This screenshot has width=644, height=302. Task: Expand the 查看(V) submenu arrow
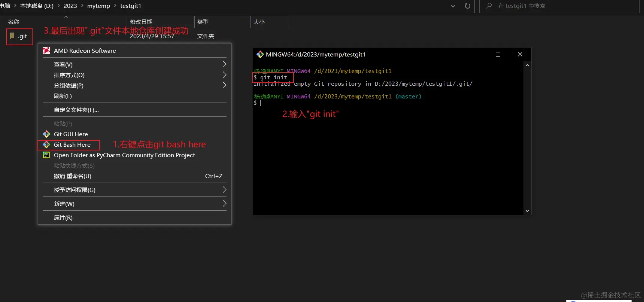click(x=224, y=64)
